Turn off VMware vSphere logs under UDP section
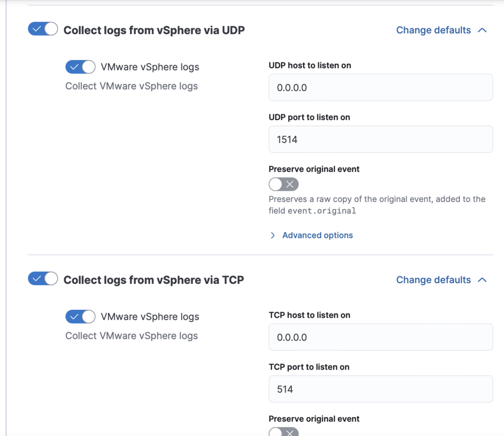 (80, 67)
